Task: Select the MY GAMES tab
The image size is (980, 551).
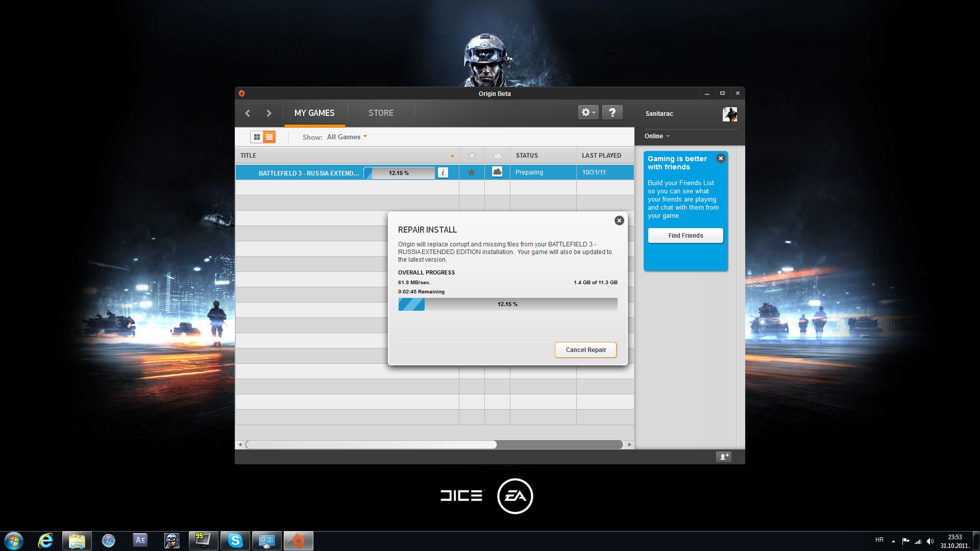Action: click(314, 113)
